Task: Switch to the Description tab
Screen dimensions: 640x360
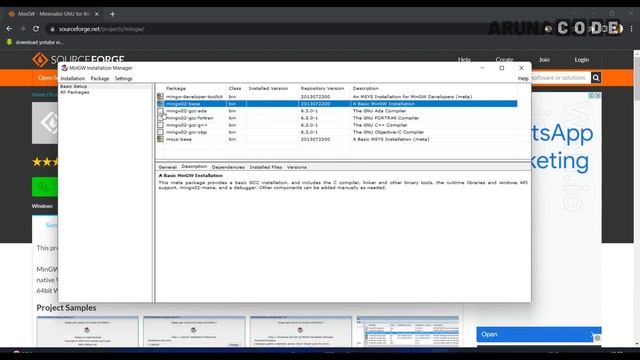Action: tap(194, 167)
